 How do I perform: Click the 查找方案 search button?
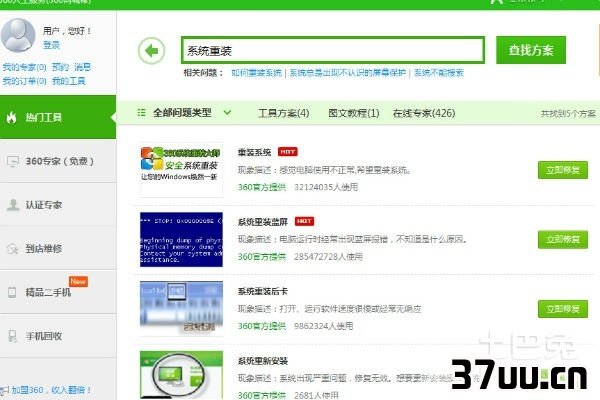tap(531, 50)
